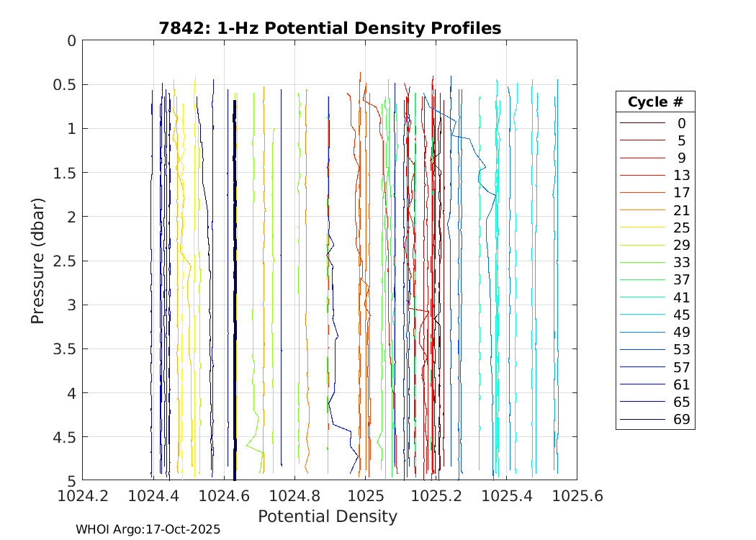756x540 pixels.
Task: Click the 'Potential Density' x-axis label
Action: pos(328,516)
